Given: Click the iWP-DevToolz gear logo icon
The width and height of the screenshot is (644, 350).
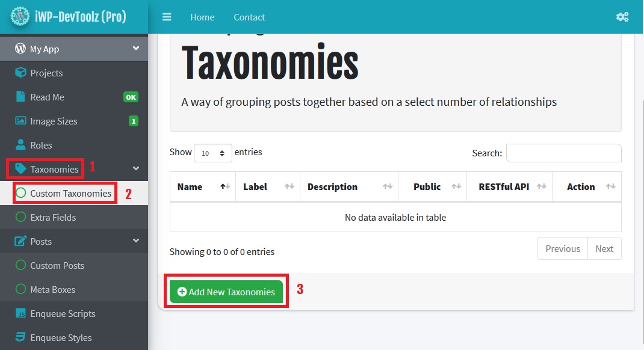Looking at the screenshot, I should coord(20,16).
